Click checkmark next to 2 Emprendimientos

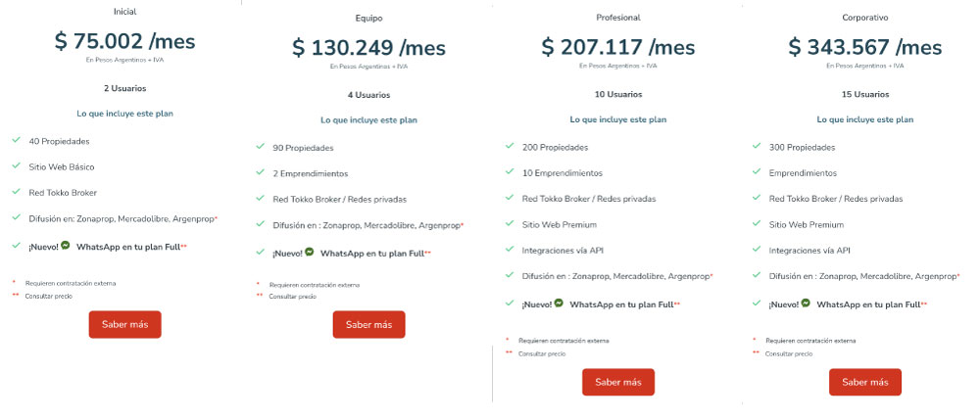pos(260,172)
